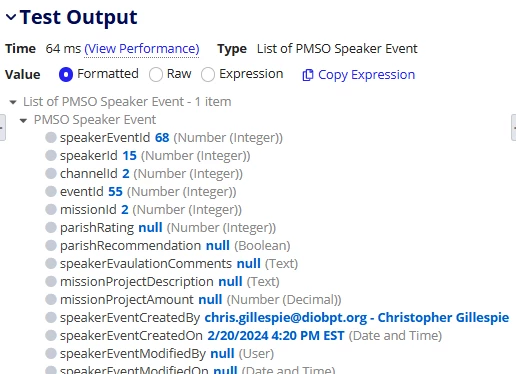516x374 pixels.
Task: Collapse the List of PMSO Speaker Event node
Action: 13,102
